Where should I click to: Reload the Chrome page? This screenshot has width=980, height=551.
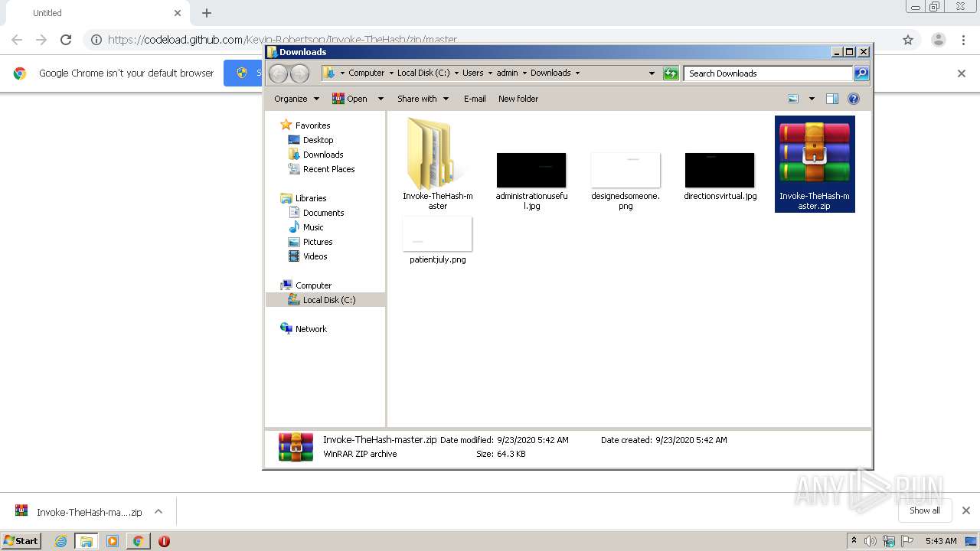click(66, 40)
